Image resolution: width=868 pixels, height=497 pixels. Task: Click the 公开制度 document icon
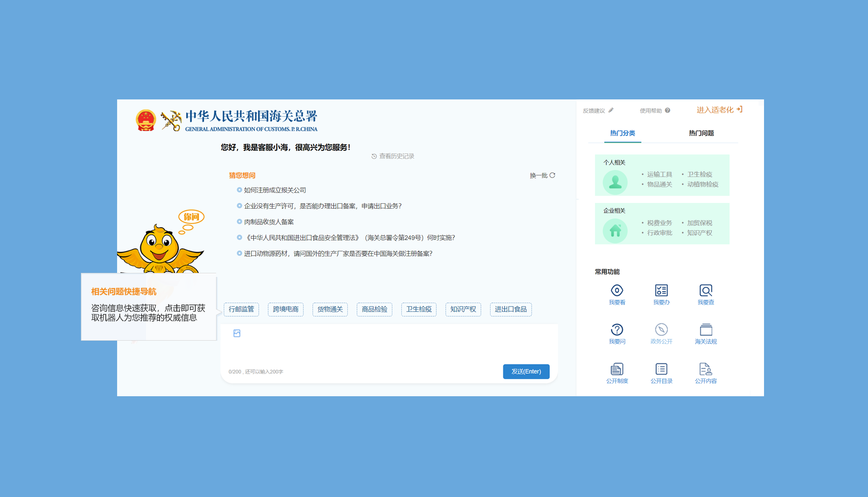pyautogui.click(x=617, y=369)
